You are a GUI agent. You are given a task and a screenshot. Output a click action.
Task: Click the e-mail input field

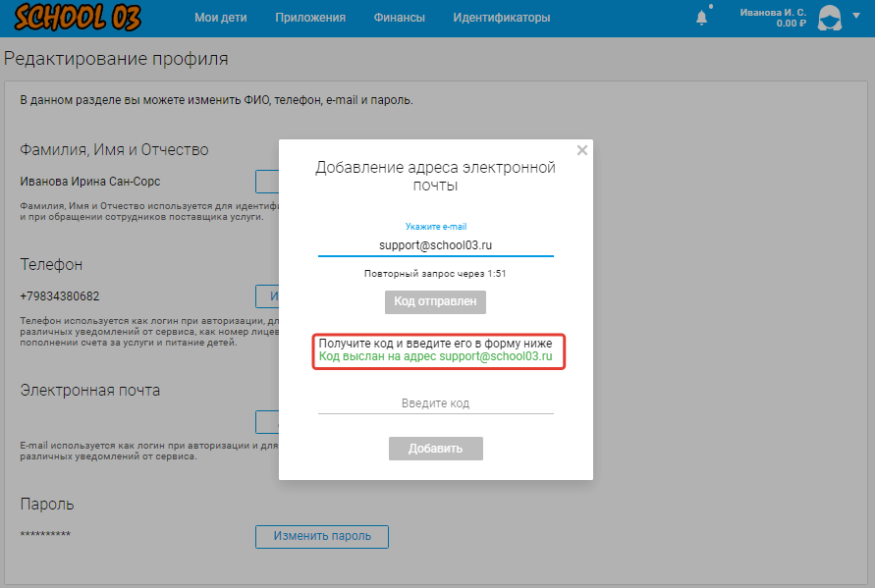[x=435, y=245]
